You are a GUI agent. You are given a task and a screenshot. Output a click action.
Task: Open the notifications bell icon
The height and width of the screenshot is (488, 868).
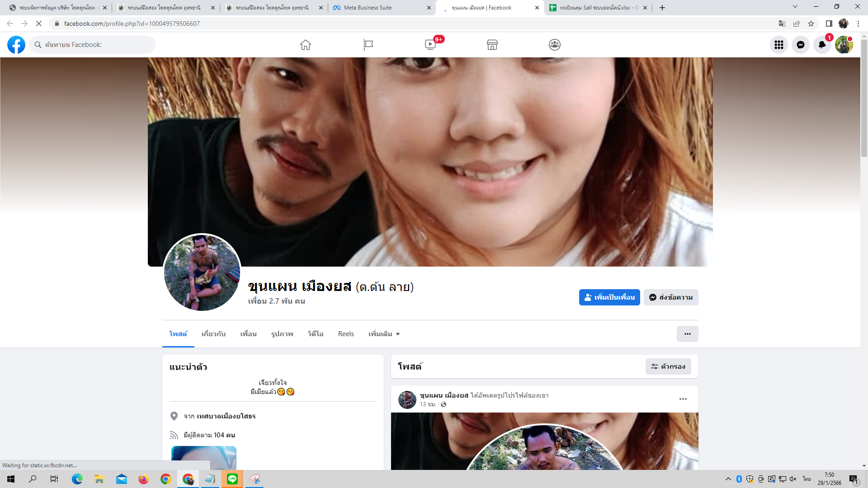822,45
